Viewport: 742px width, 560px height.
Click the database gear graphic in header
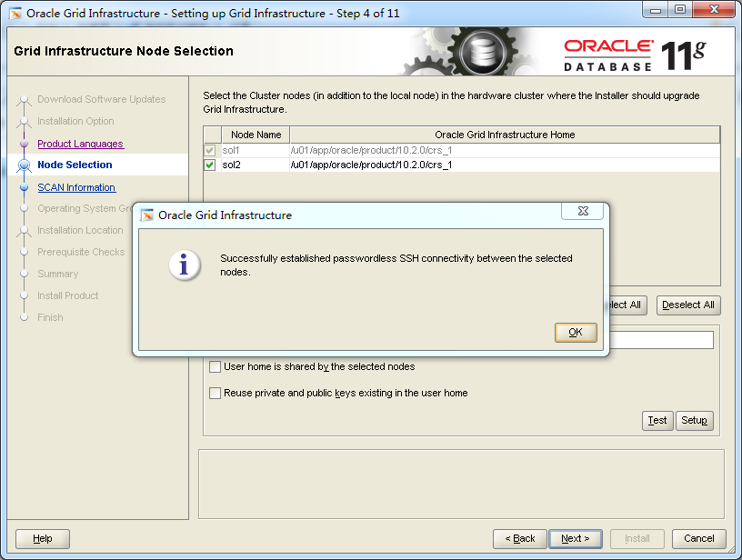(x=482, y=51)
